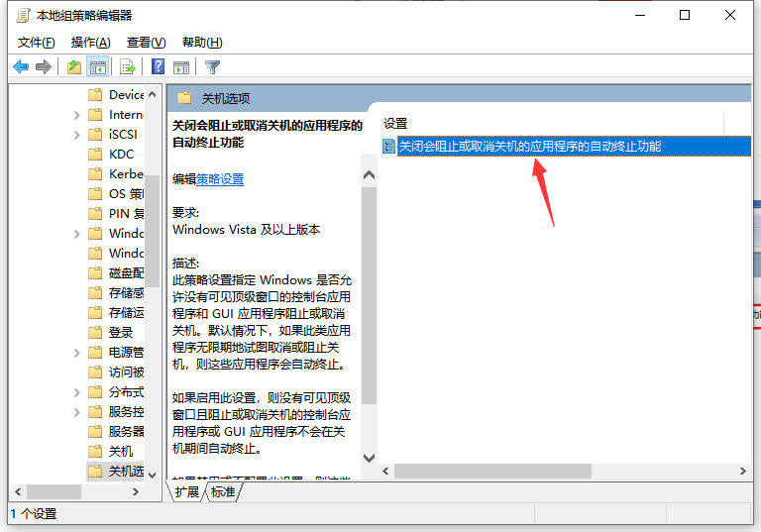Select the 关闭会阻止或取消关机 policy setting item
Viewport: 761px width, 532px height.
pos(529,146)
